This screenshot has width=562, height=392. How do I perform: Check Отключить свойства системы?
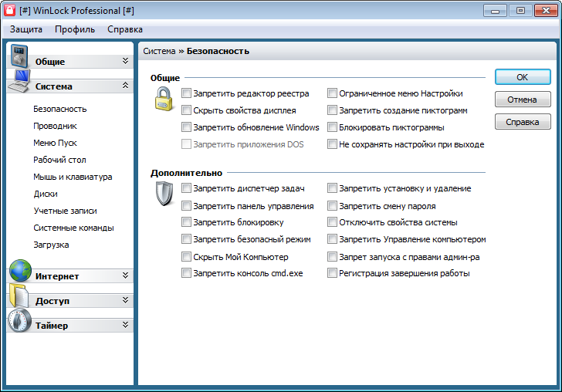(x=332, y=222)
